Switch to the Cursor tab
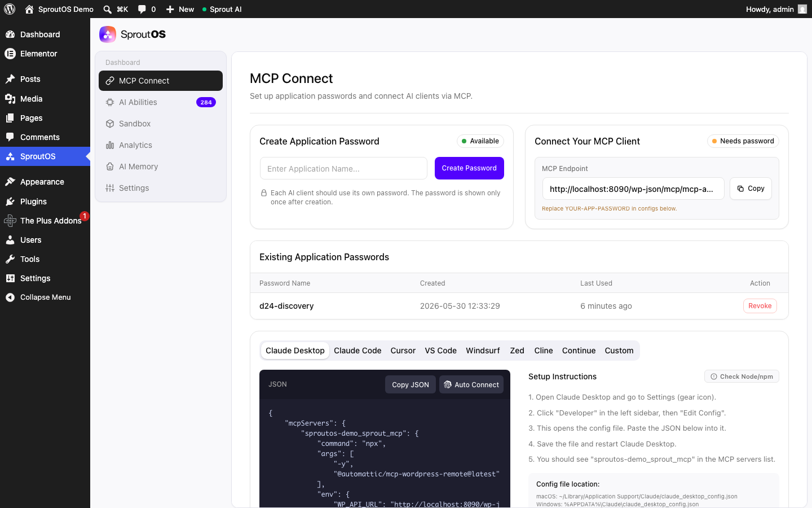Screen dimensions: 812x508 point(403,351)
